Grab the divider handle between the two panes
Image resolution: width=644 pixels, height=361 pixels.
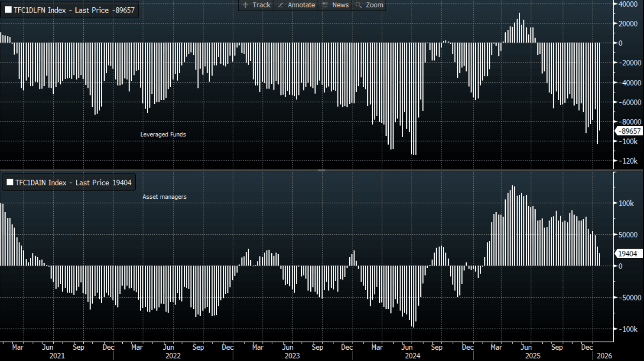[x=322, y=170]
